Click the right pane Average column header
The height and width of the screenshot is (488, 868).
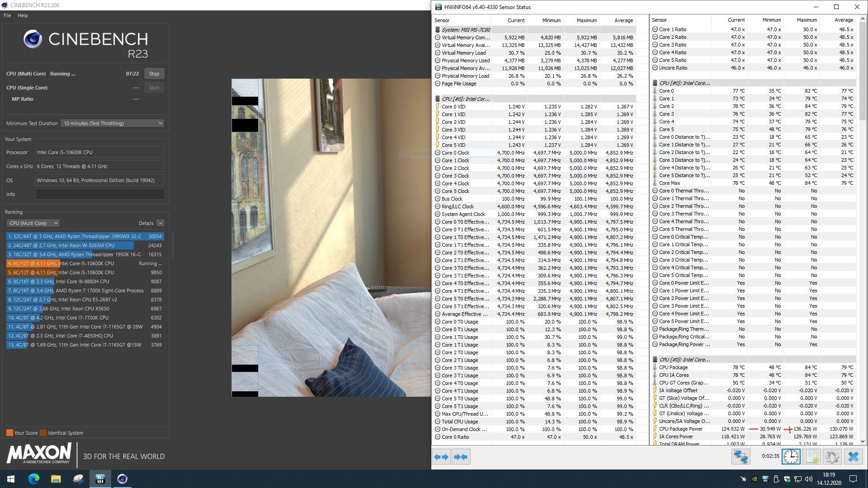pyautogui.click(x=838, y=20)
